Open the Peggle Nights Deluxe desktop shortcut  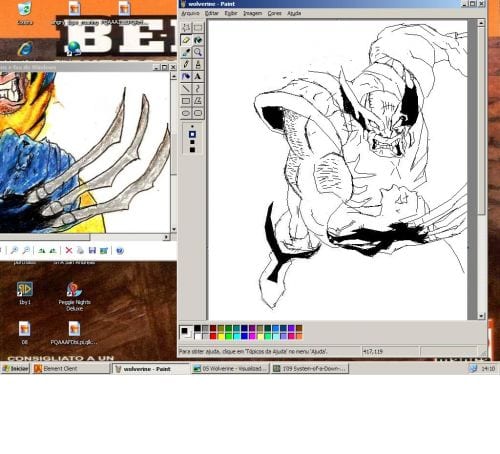pos(74,297)
